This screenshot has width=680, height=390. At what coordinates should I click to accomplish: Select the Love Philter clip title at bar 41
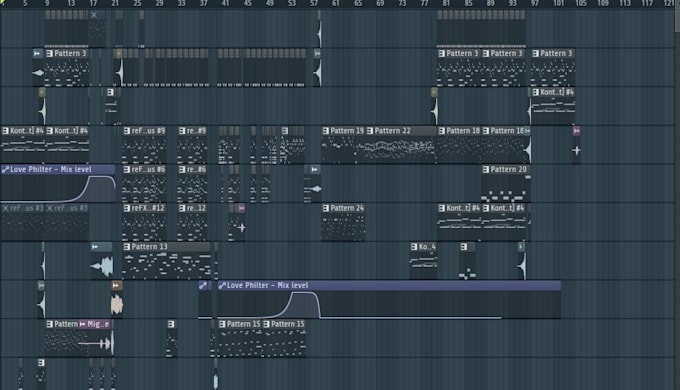click(268, 285)
